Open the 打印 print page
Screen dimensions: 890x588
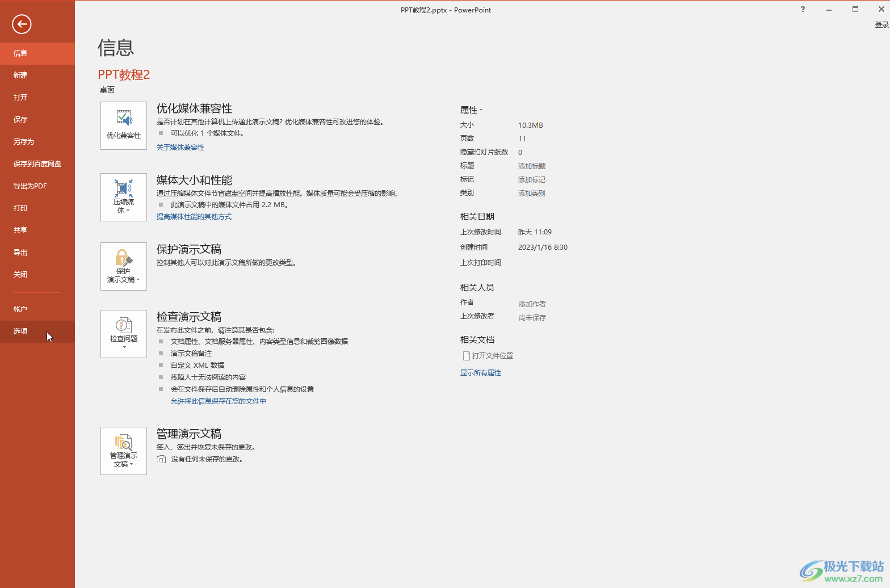37,208
